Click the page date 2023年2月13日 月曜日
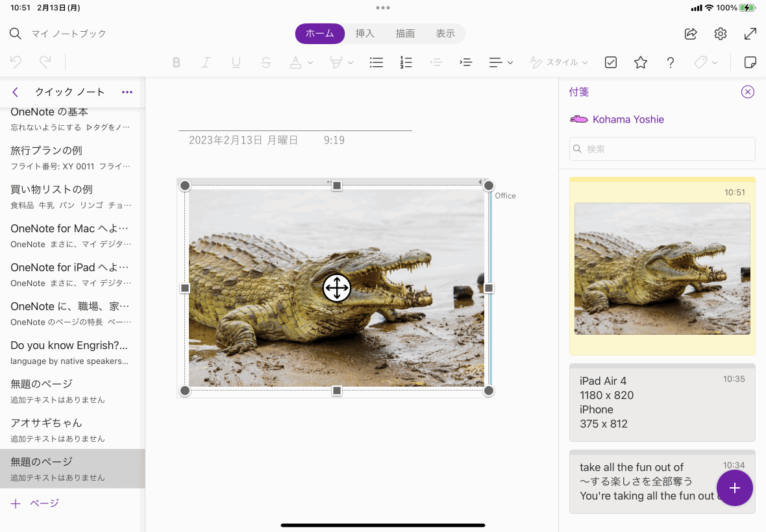766x532 pixels. (x=243, y=141)
